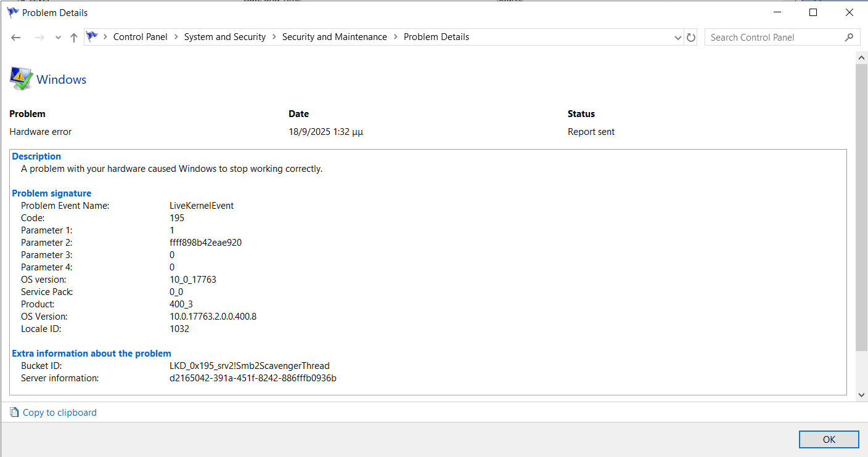Screen dimensions: 868x457
Task: Select the System and Security breadcrumb
Action: click(225, 37)
